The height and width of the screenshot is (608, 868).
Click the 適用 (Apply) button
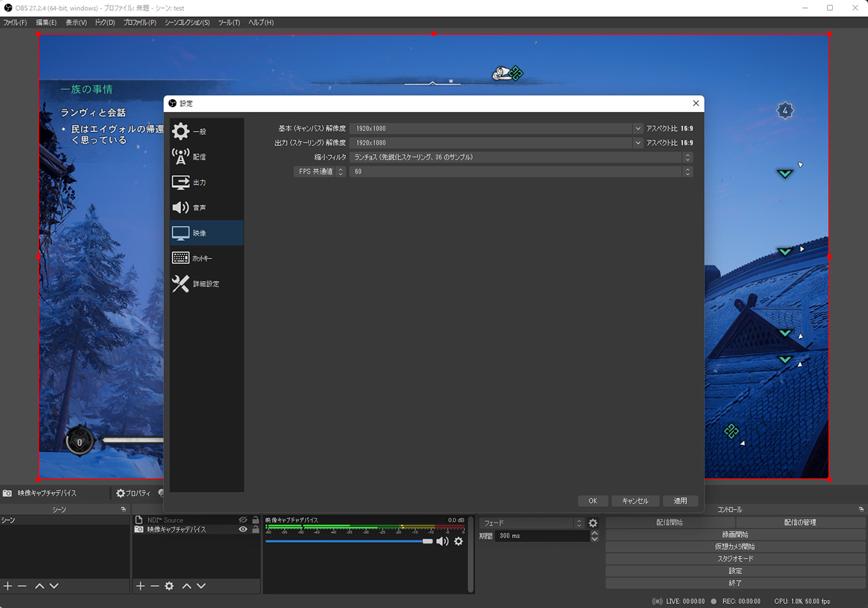tap(680, 501)
